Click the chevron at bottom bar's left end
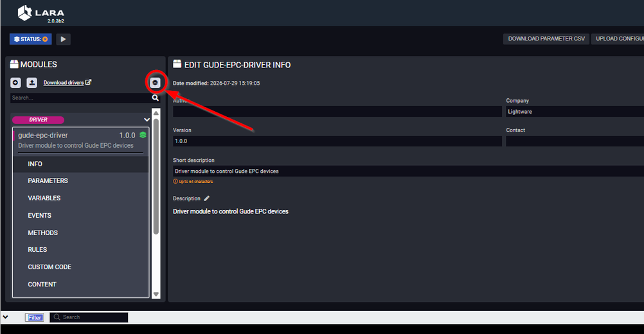Image resolution: width=644 pixels, height=334 pixels. click(5, 317)
